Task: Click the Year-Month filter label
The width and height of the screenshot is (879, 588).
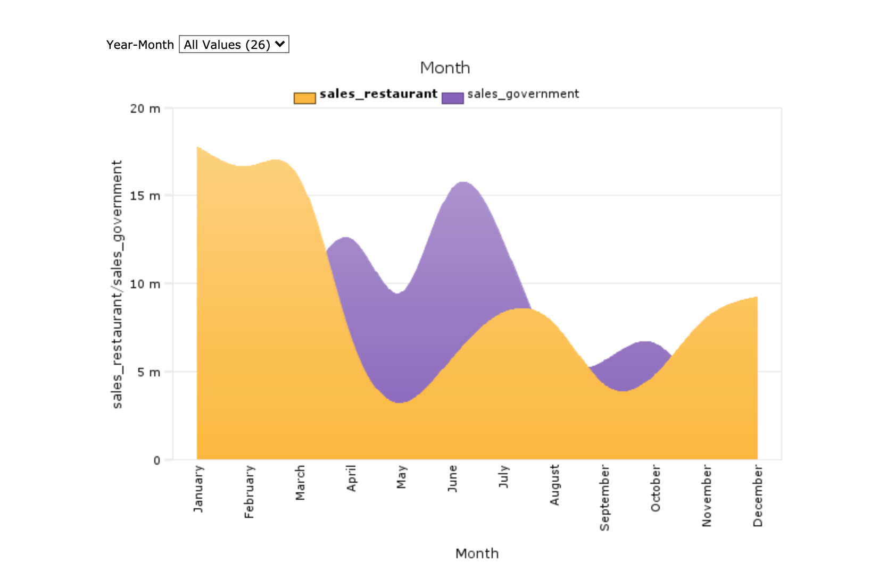Action: (x=139, y=45)
